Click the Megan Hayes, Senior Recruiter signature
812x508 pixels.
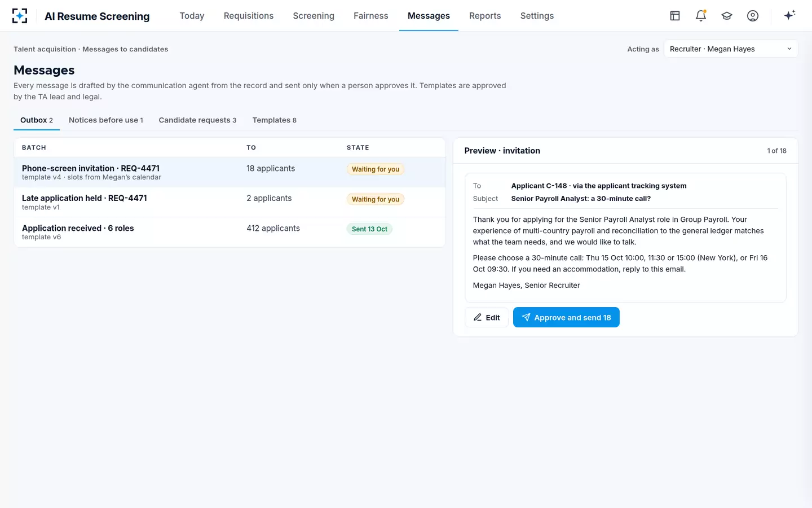(x=526, y=285)
